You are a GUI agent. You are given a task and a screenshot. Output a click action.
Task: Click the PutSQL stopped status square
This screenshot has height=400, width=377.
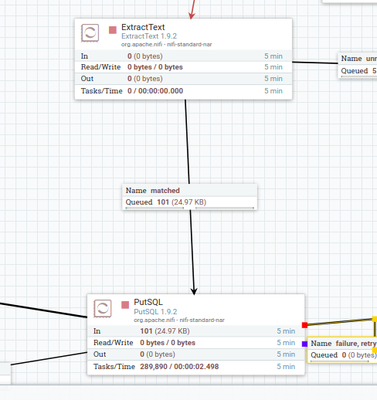pos(125,305)
